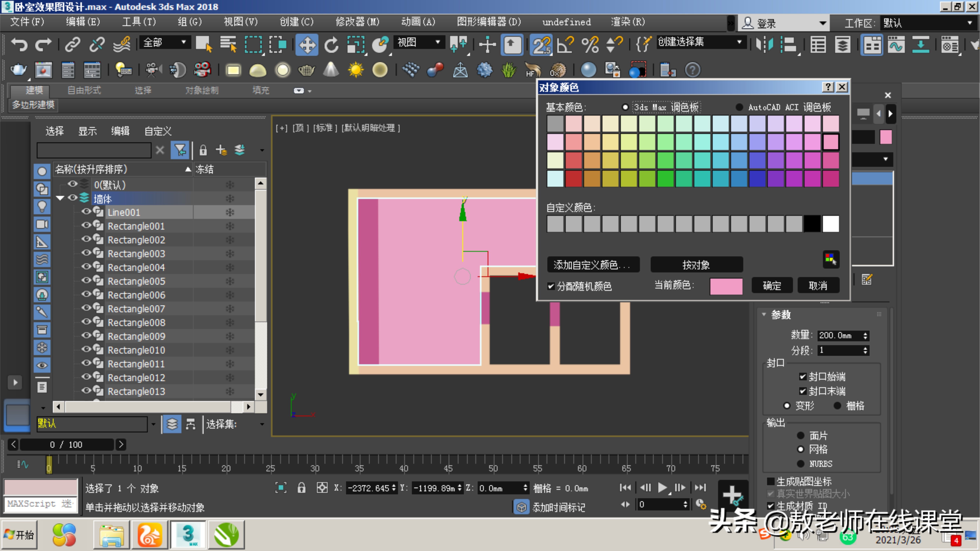Hide Rectangle001 using its eye toggle
The width and height of the screenshot is (980, 551).
(86, 226)
